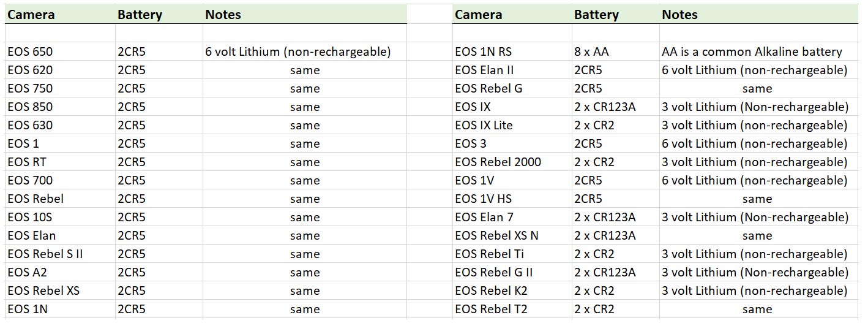
Task: Click the EOS IX Lite camera cell
Action: (484, 126)
